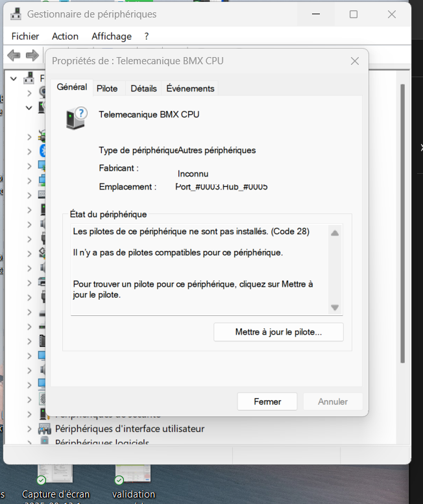The height and width of the screenshot is (504, 423).
Task: Switch to the Détails tab
Action: (x=143, y=88)
